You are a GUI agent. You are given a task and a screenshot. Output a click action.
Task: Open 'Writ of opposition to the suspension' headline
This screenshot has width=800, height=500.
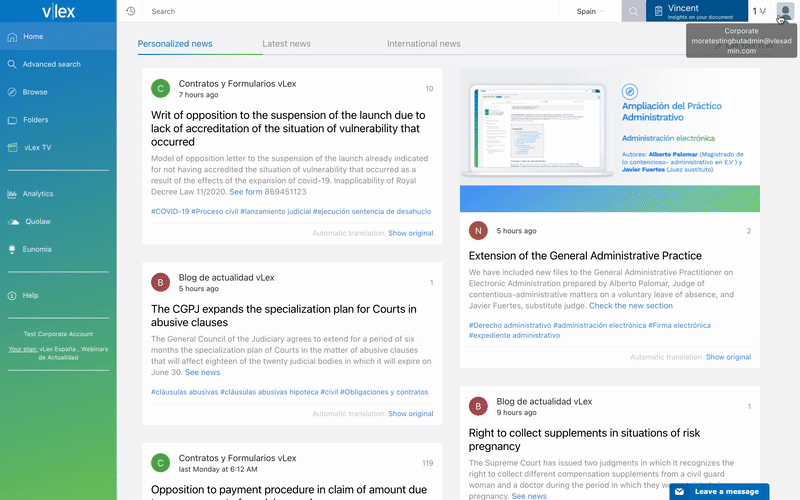[x=288, y=129]
